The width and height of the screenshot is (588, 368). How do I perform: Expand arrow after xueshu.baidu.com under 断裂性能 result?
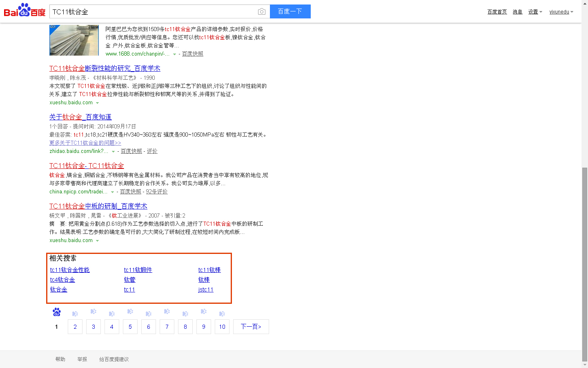[x=97, y=103]
